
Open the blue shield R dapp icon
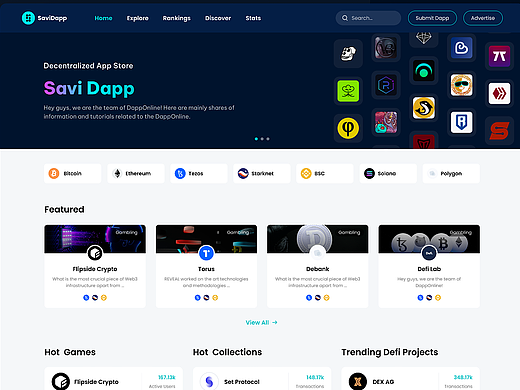tap(461, 122)
